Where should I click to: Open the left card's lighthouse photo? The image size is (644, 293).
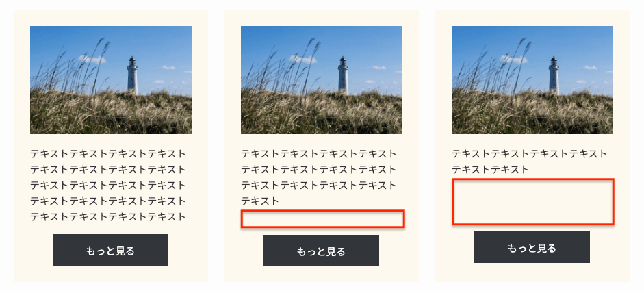coord(111,80)
